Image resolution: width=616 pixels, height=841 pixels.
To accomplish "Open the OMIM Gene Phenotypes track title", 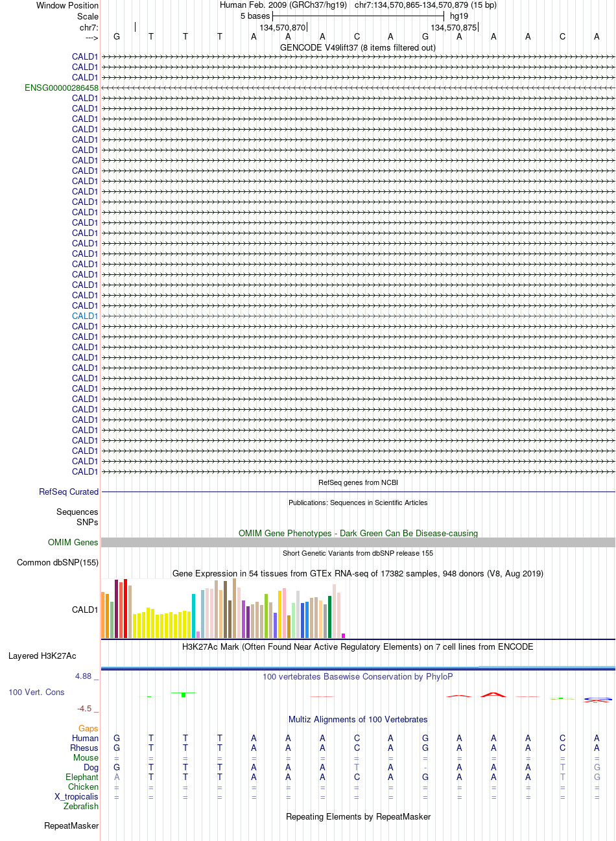I will click(x=358, y=534).
